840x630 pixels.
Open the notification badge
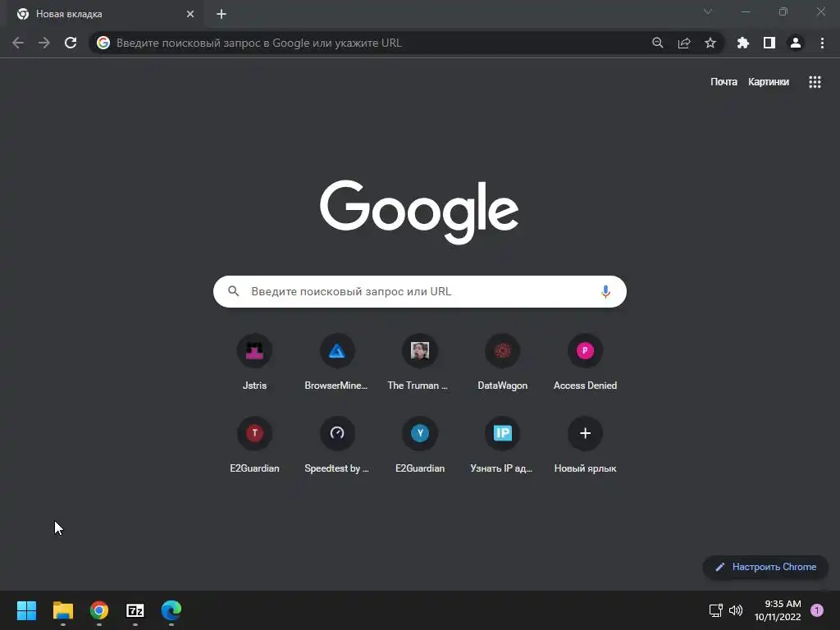pos(817,610)
